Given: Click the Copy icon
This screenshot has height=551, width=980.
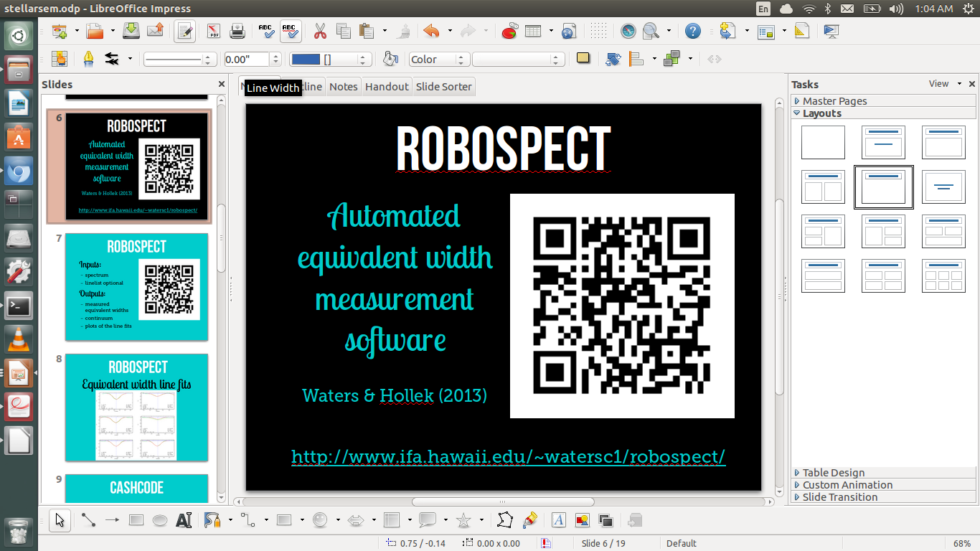Looking at the screenshot, I should (x=344, y=31).
